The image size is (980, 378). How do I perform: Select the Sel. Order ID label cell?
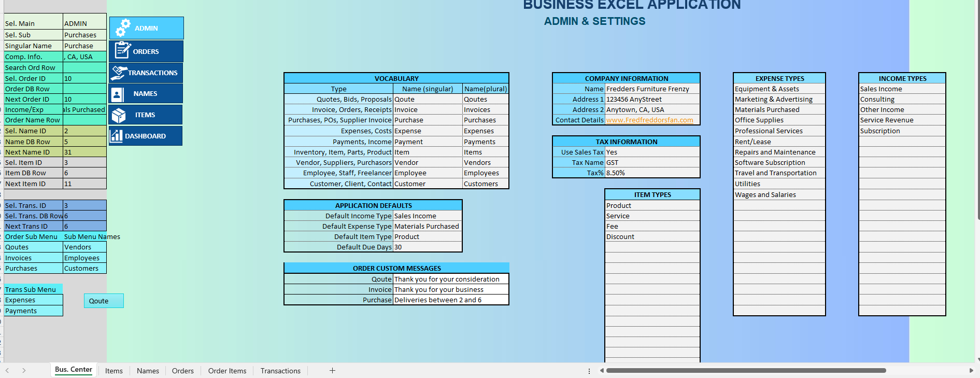(x=33, y=78)
